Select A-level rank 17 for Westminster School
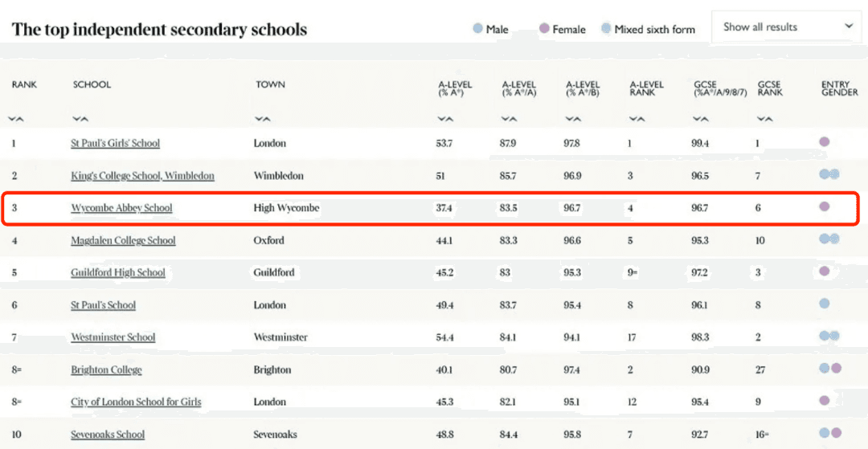Image resolution: width=868 pixels, height=449 pixels. pos(633,337)
